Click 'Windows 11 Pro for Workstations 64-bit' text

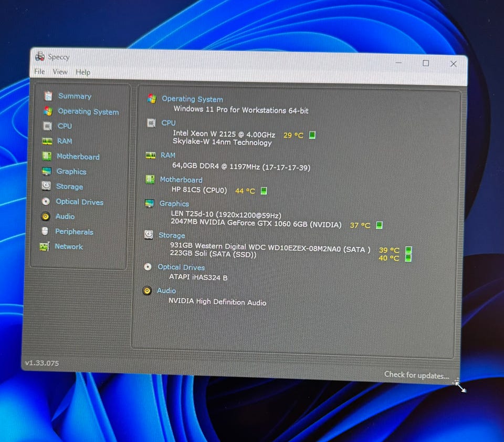click(x=241, y=110)
